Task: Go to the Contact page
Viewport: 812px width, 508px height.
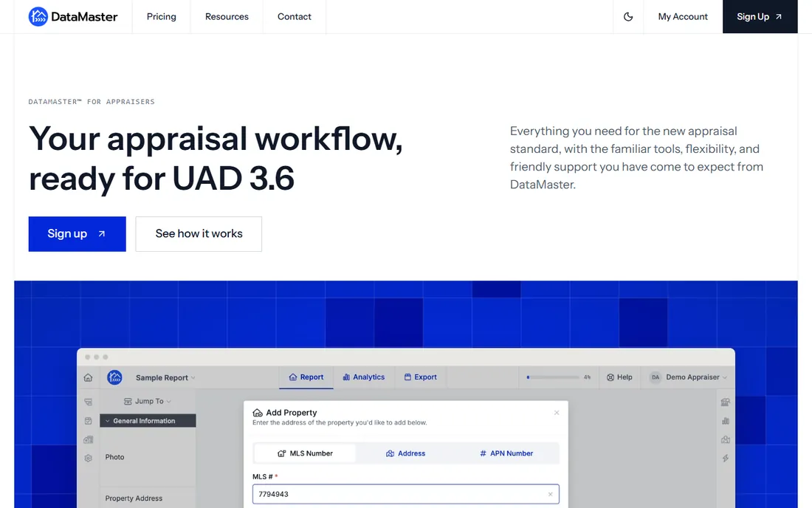Action: tap(294, 16)
